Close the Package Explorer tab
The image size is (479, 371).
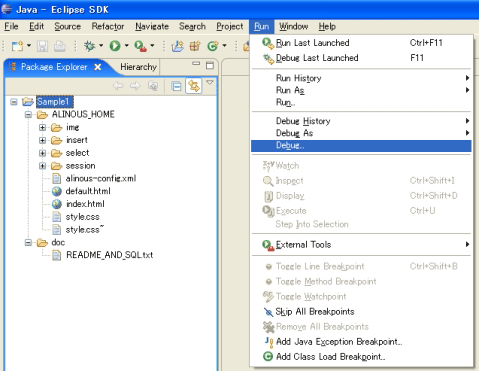[98, 67]
